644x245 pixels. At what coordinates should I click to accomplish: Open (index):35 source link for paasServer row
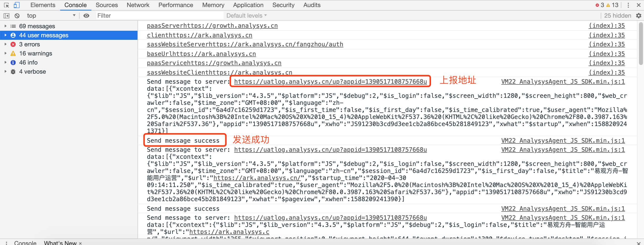[x=607, y=26]
